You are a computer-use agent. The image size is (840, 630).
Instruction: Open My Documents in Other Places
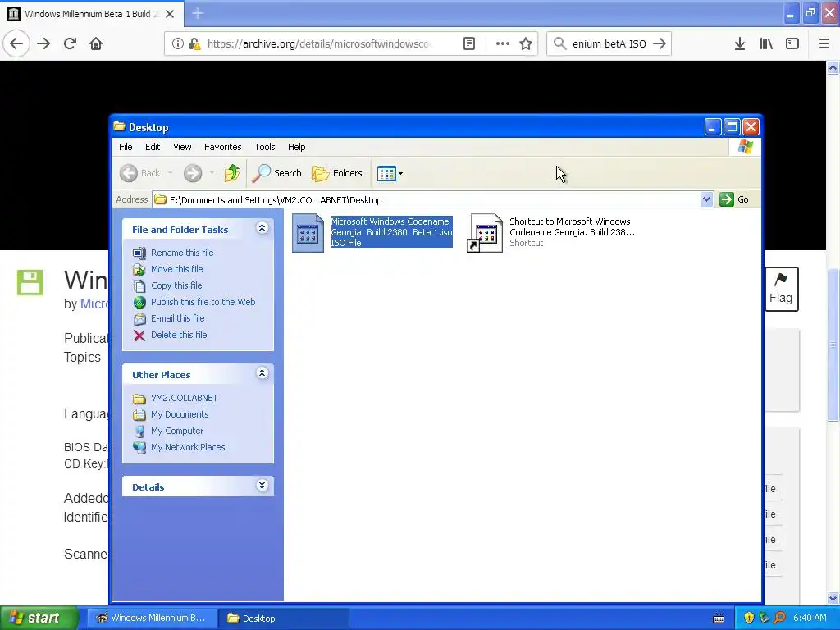click(x=180, y=414)
